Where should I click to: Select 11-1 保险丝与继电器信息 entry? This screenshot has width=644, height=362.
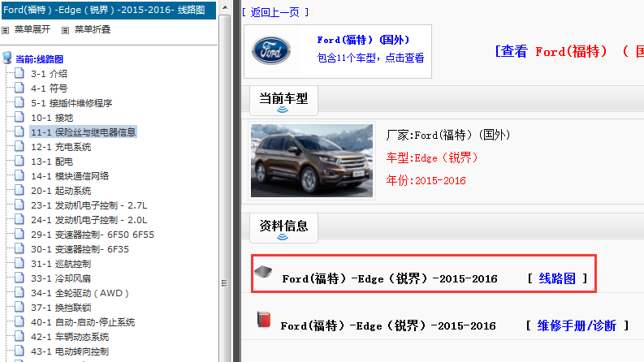(x=83, y=132)
